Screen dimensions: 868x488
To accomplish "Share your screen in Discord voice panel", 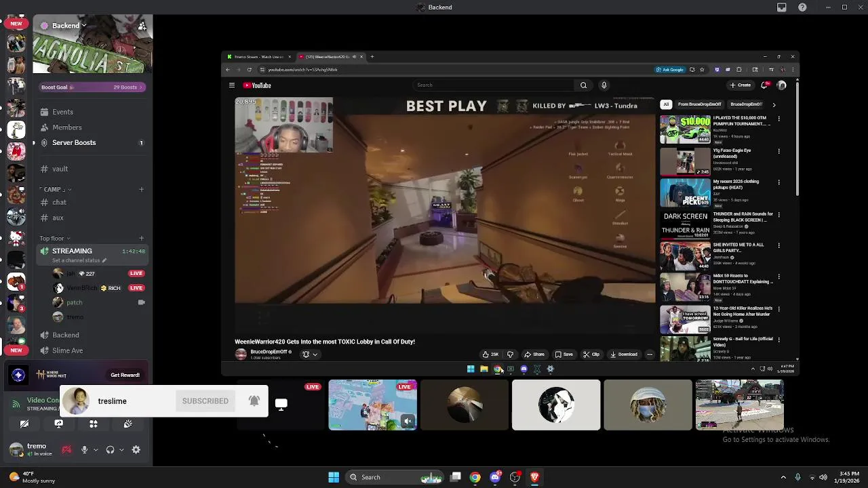I will [x=59, y=424].
